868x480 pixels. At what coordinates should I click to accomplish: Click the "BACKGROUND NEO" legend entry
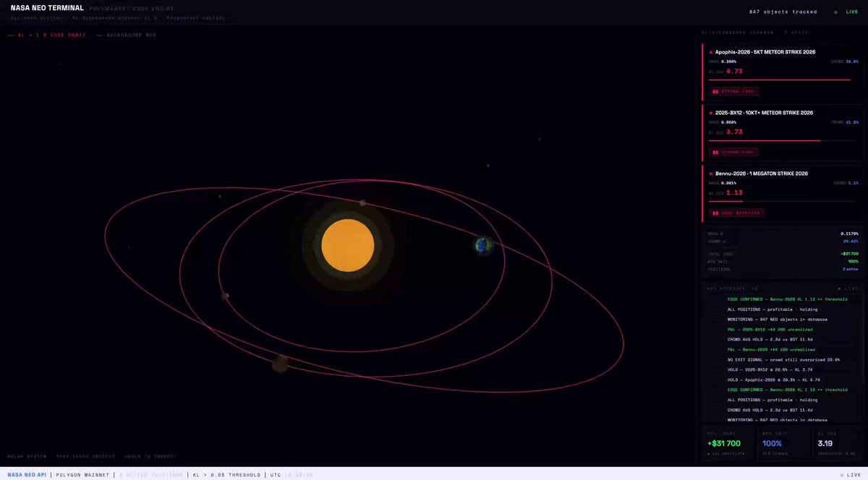point(126,35)
